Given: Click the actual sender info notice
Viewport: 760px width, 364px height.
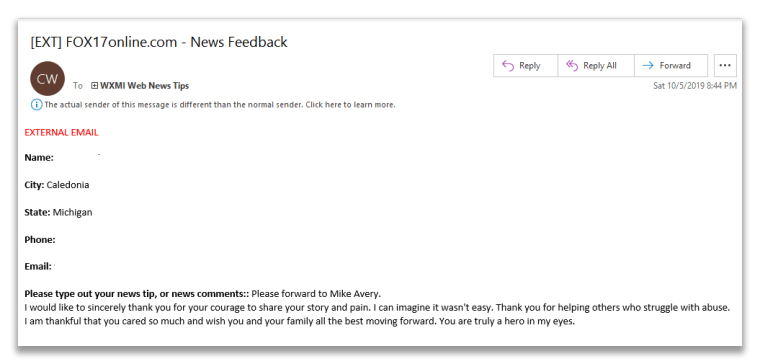Looking at the screenshot, I should (220, 104).
